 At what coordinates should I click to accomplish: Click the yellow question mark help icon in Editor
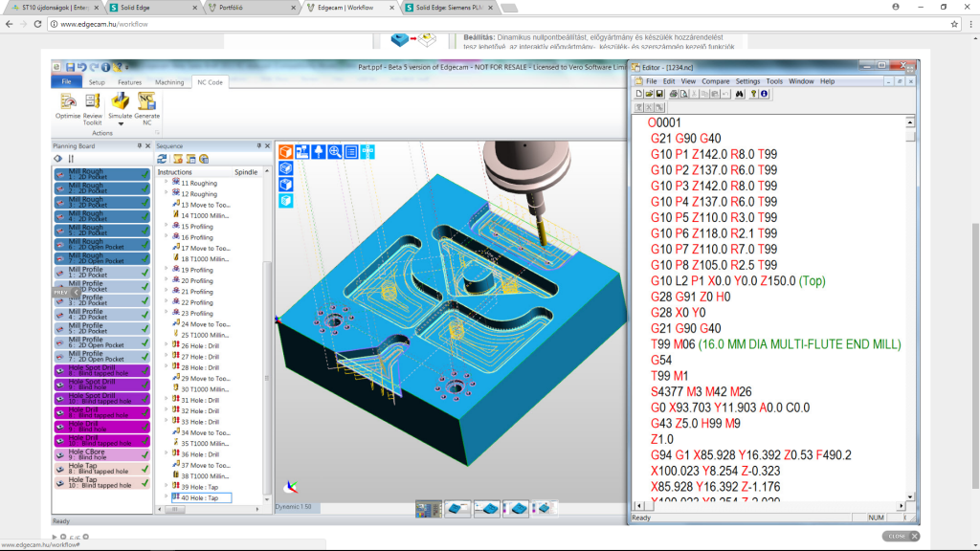click(754, 94)
